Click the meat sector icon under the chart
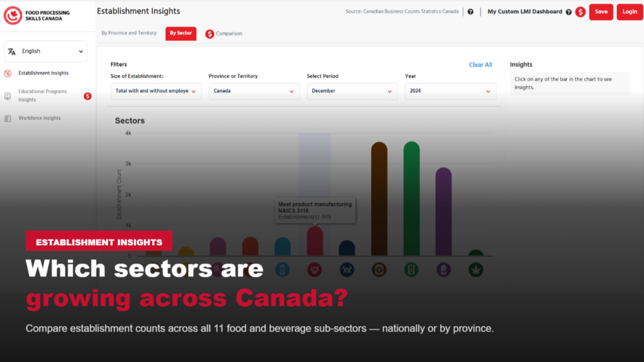The height and width of the screenshot is (362, 644). 315,270
